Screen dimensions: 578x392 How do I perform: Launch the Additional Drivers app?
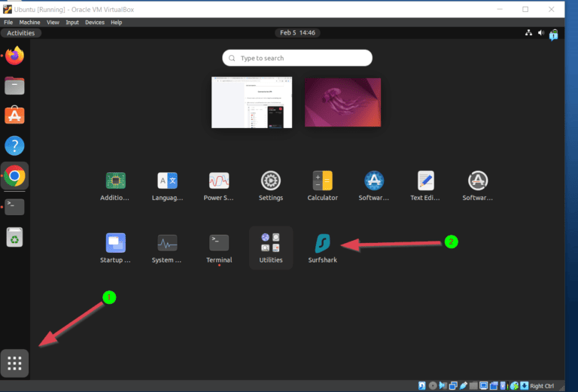tap(115, 187)
